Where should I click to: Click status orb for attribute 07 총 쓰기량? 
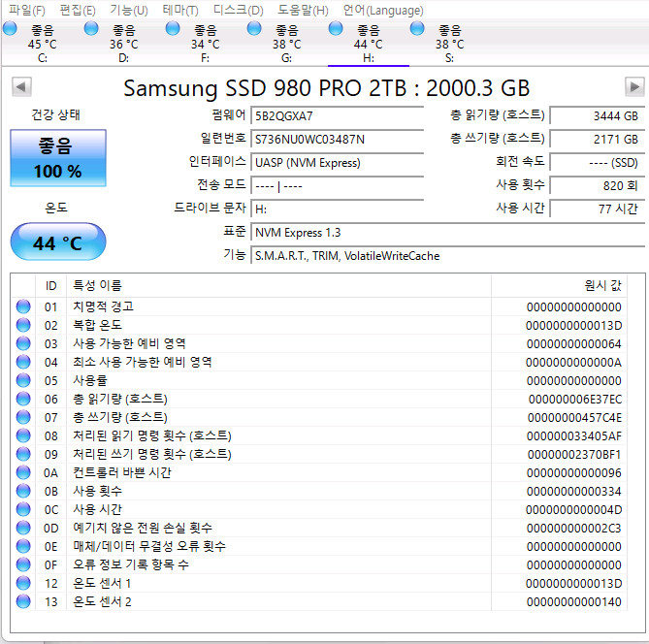tap(23, 417)
